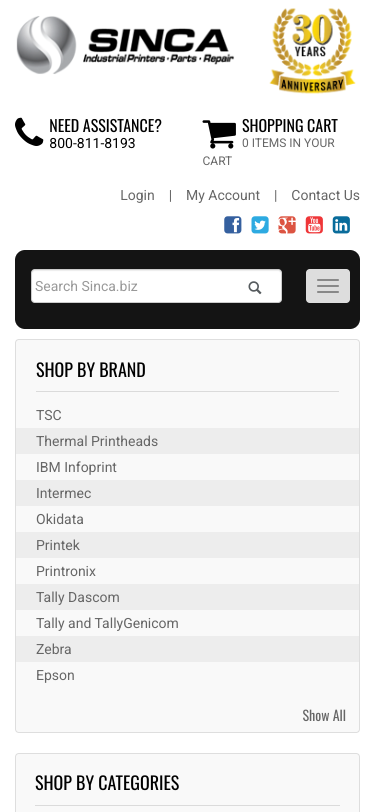Open the YouTube channel icon

tap(314, 225)
